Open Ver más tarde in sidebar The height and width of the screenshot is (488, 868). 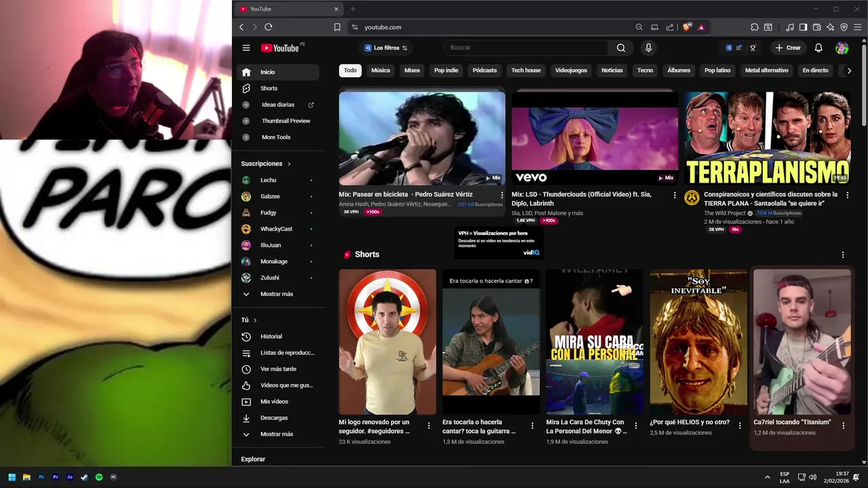(x=277, y=369)
